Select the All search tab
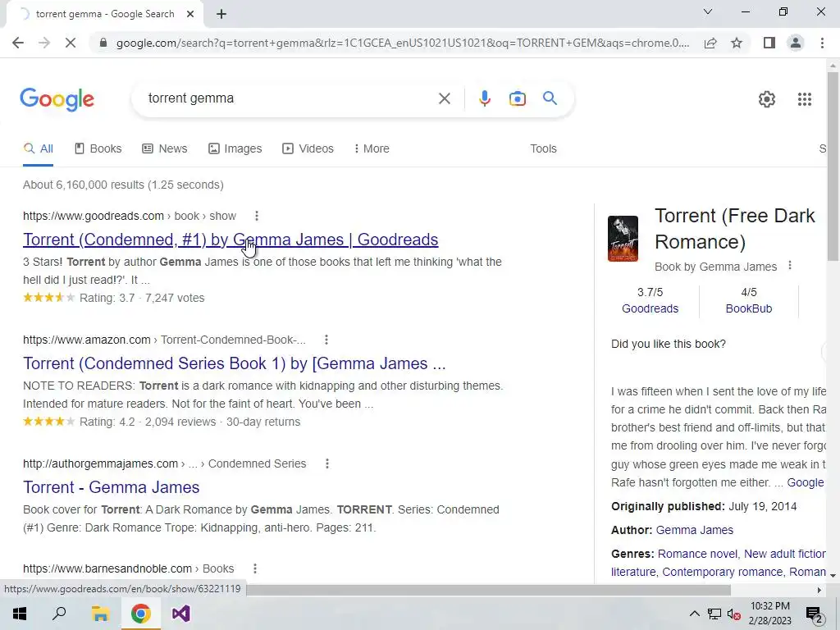Viewport: 840px width, 630px height. [x=38, y=149]
